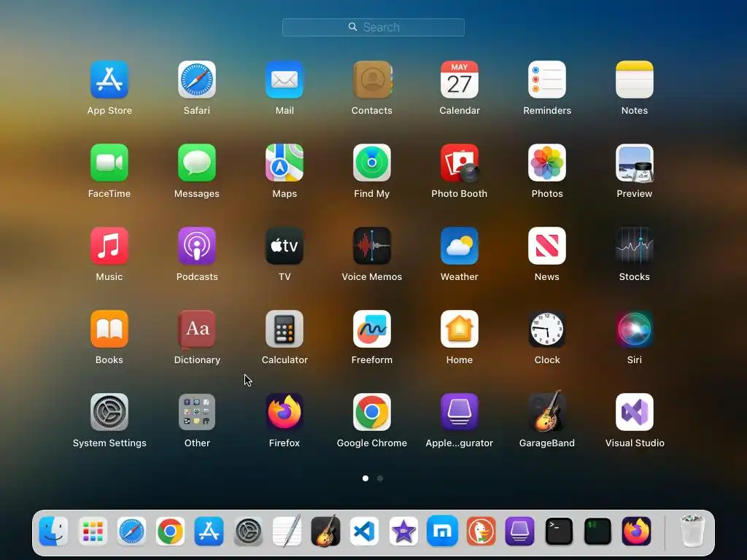Open Terminal with white prompt in Dock
Viewport: 747px width, 560px height.
(x=559, y=531)
